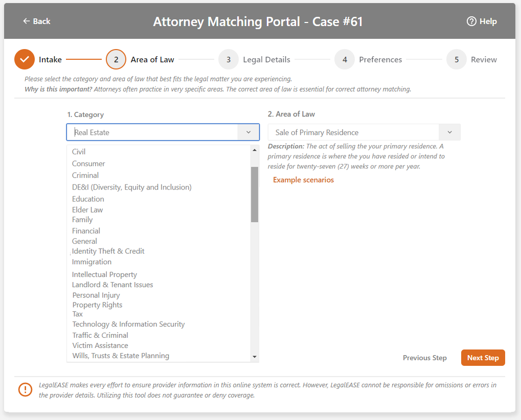Go to Previous Step
This screenshot has width=521, height=420.
[x=424, y=358]
